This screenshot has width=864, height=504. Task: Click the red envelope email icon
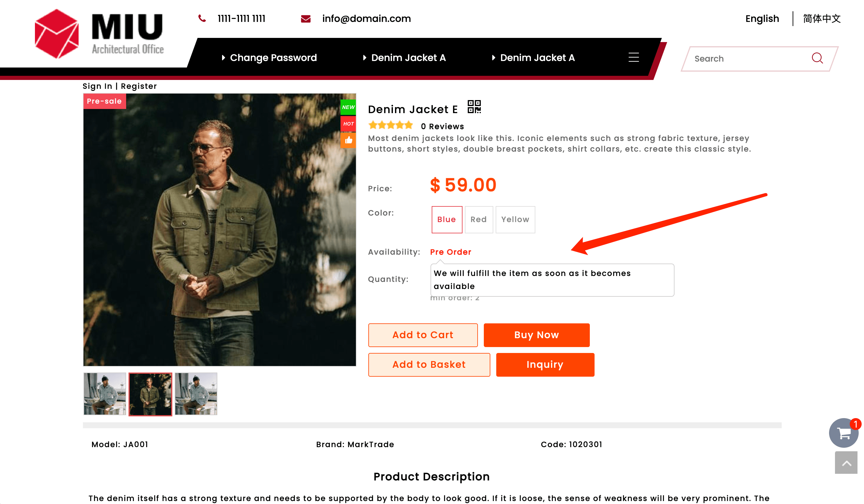(306, 19)
